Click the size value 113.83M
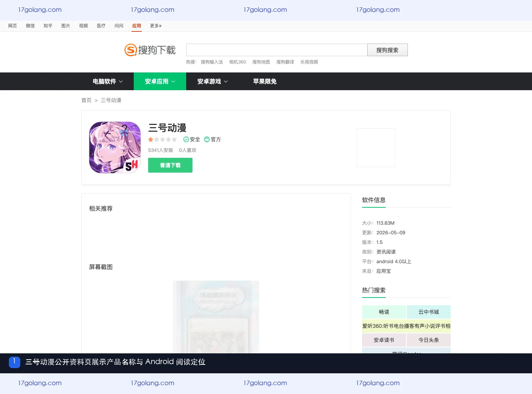The height and width of the screenshot is (394, 532). click(x=385, y=223)
